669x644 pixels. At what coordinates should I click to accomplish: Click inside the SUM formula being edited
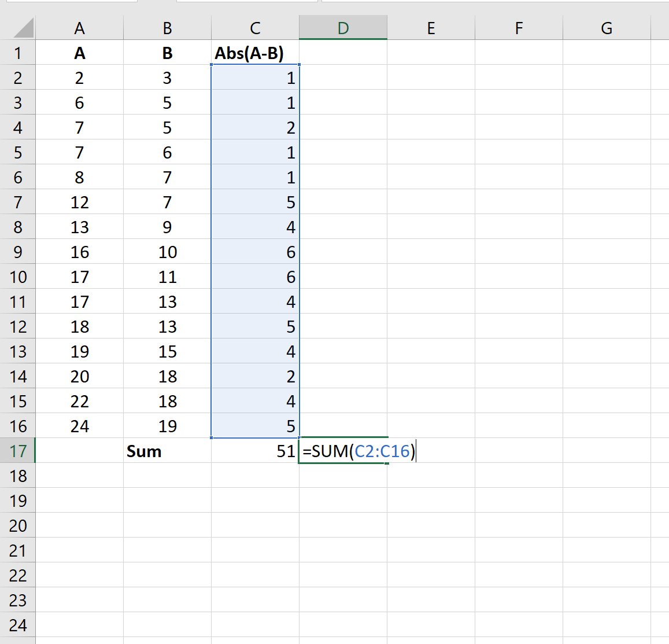[357, 451]
